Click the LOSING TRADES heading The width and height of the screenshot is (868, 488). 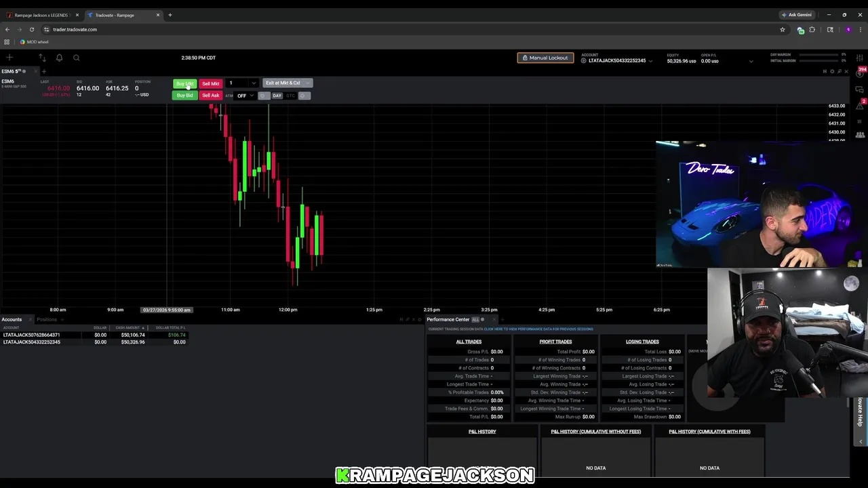[x=642, y=342]
